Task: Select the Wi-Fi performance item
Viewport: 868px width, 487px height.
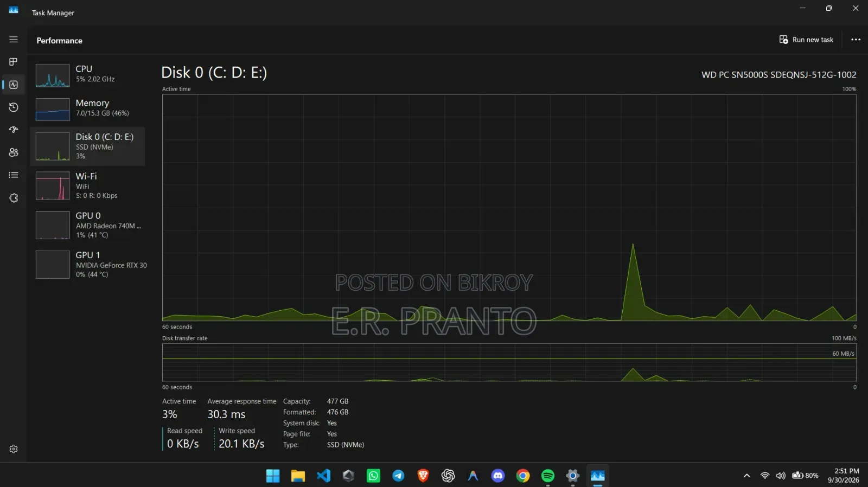Action: [88, 185]
